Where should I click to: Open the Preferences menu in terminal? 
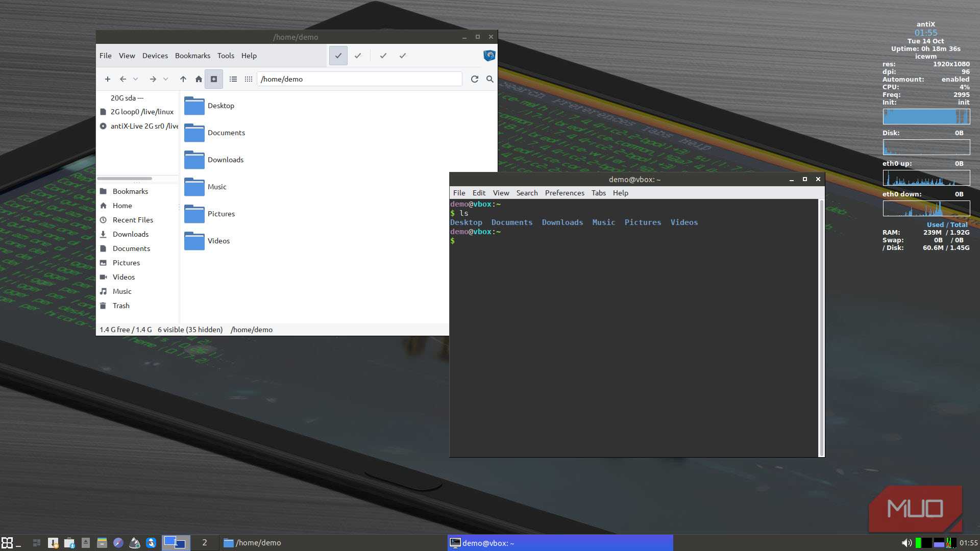click(x=565, y=193)
